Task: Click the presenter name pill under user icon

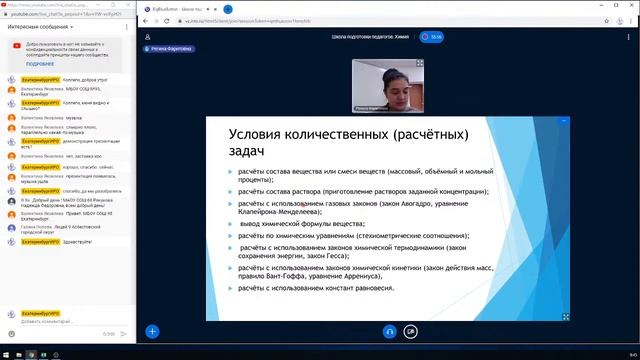Action: [169, 49]
